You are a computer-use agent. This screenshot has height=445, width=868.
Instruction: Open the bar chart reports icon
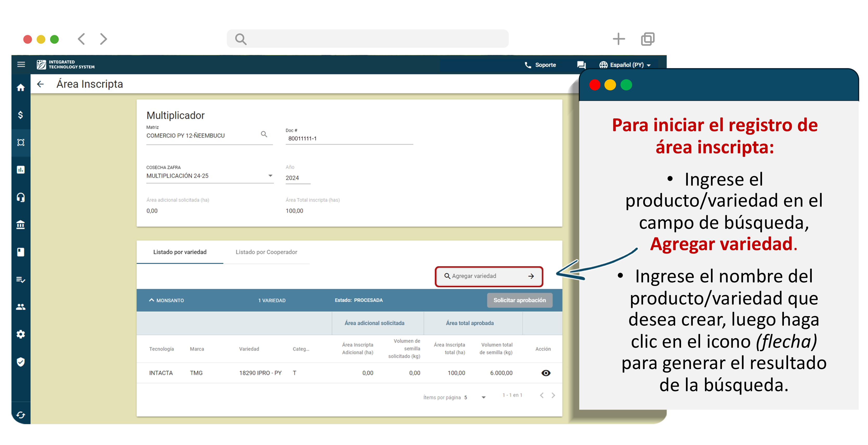point(21,170)
